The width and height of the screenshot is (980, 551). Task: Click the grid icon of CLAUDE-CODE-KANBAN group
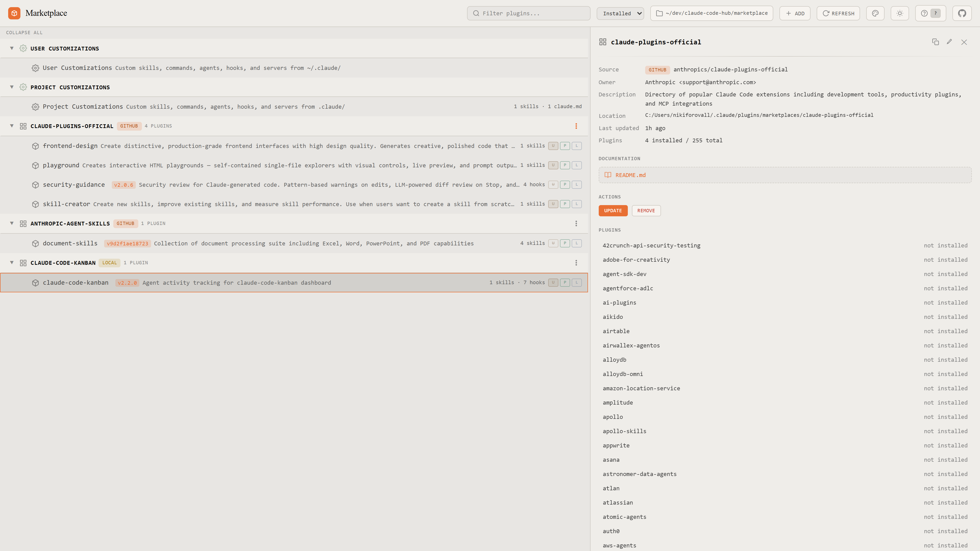tap(23, 263)
